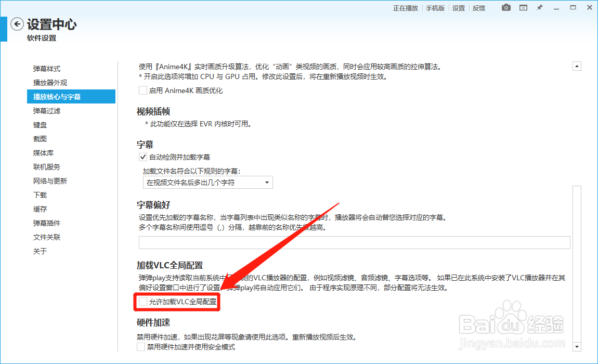Viewport: 598px width, 364px height.
Task: Enable the Anime4K 画质优化 checkbox
Action: [143, 90]
